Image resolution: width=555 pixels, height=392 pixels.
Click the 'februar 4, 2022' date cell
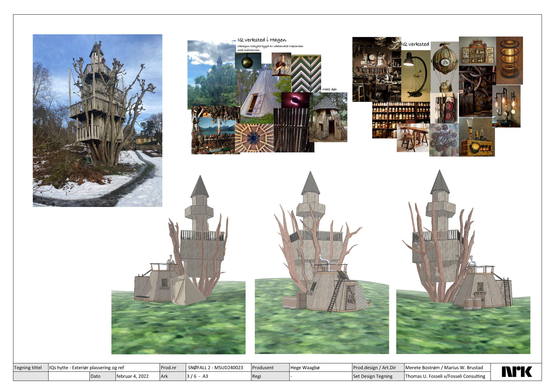click(133, 376)
